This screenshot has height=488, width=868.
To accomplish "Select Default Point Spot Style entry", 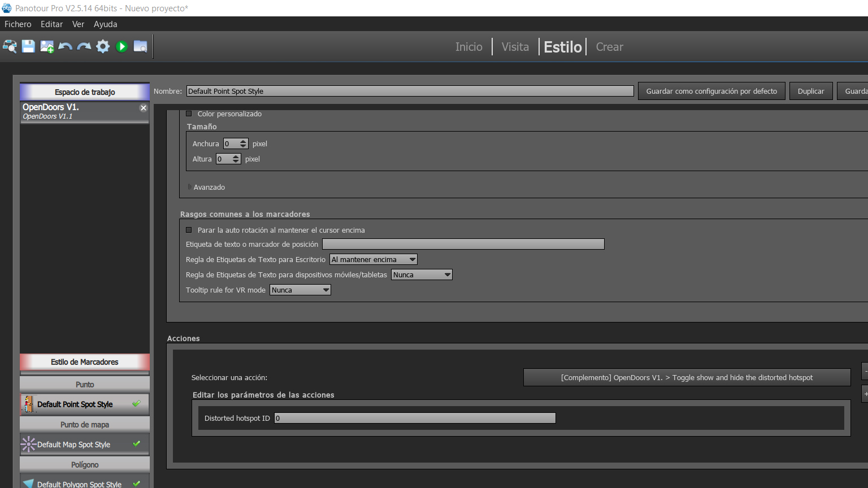I will point(85,404).
